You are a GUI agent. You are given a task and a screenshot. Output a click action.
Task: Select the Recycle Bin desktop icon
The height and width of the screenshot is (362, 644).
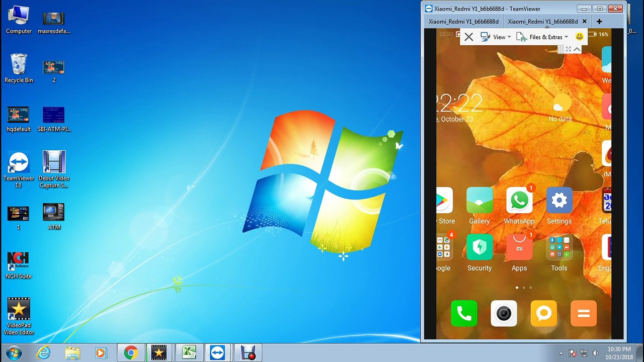[x=19, y=68]
